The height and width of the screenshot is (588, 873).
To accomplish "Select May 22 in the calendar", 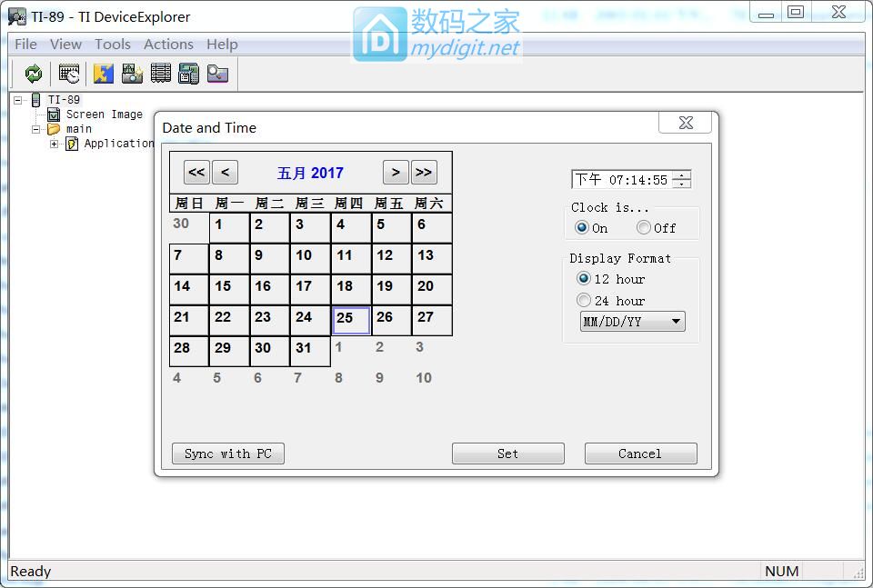I will (229, 321).
